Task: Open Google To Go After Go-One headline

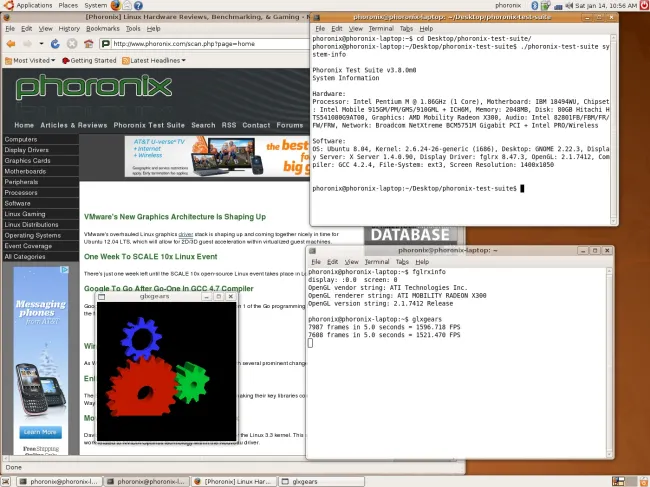Action: 169,288
